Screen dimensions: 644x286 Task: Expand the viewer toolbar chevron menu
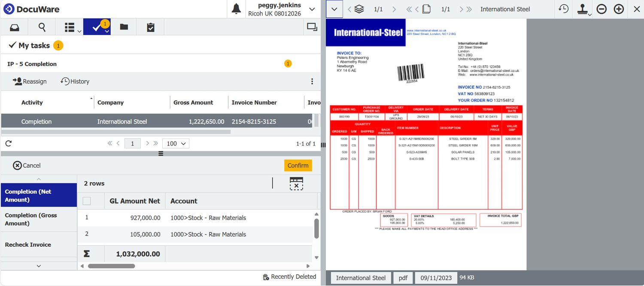click(x=334, y=9)
